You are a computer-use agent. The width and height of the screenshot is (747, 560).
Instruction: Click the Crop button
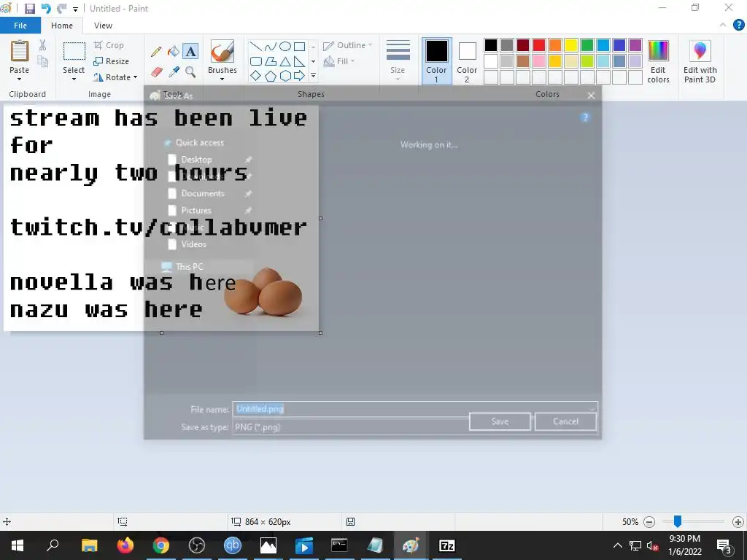click(x=109, y=45)
